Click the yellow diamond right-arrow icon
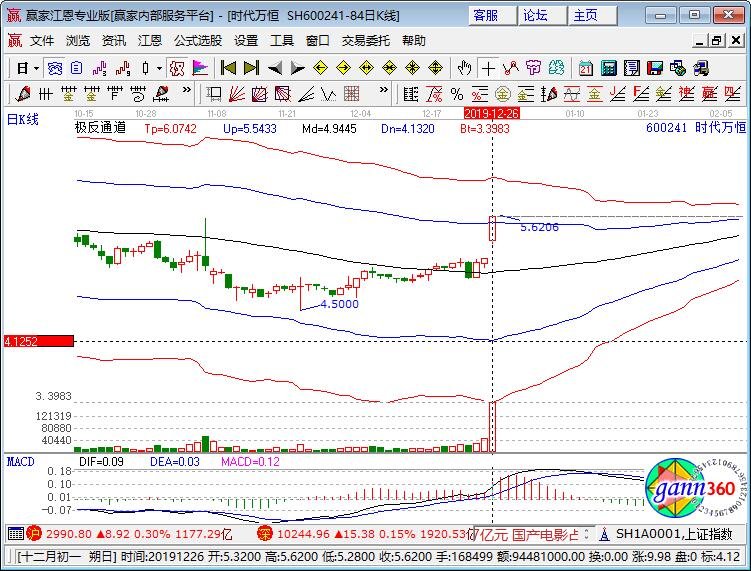Image resolution: width=751 pixels, height=571 pixels. point(343,68)
